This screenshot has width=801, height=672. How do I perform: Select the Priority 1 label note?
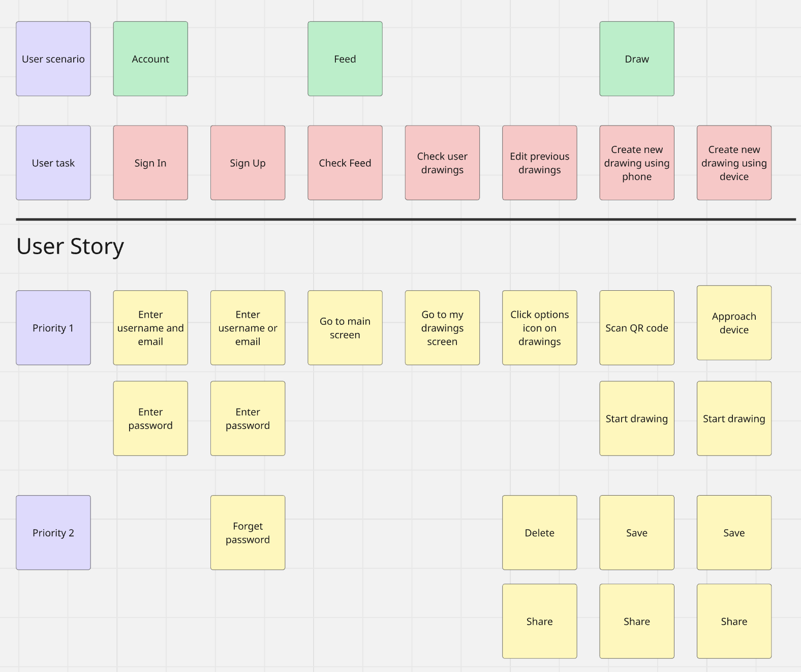point(53,328)
